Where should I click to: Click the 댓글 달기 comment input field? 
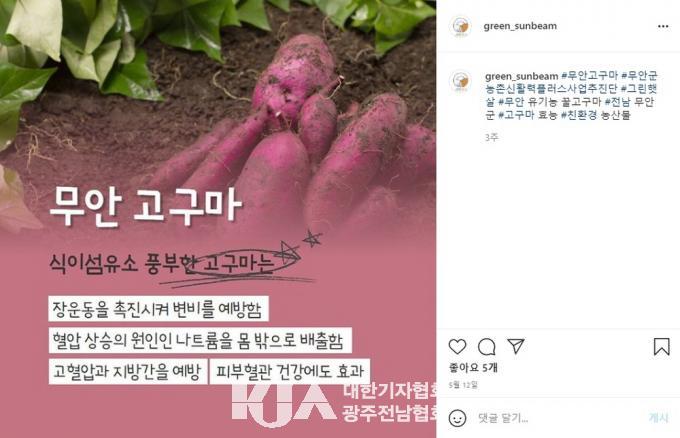[x=559, y=418]
